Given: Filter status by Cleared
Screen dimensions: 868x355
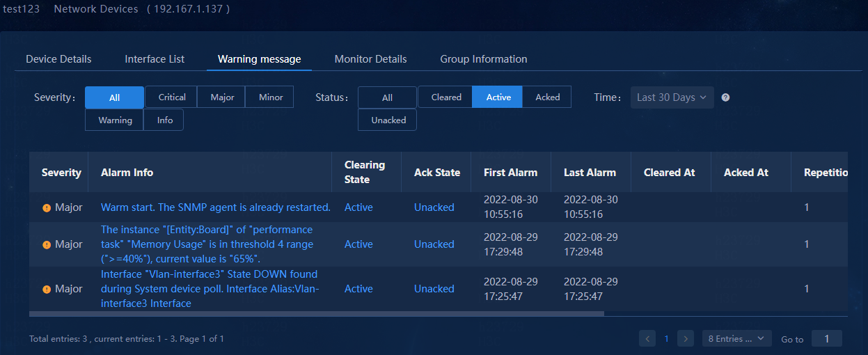Looking at the screenshot, I should (446, 97).
